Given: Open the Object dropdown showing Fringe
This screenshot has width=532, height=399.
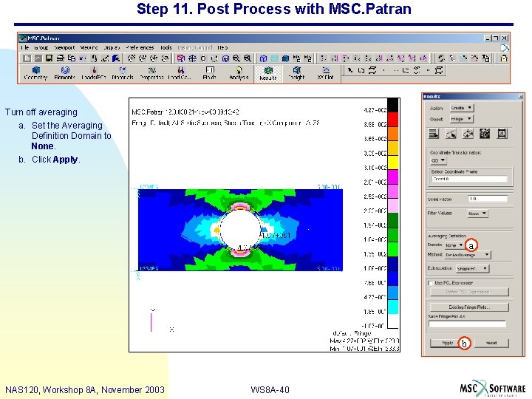Looking at the screenshot, I should pyautogui.click(x=462, y=119).
